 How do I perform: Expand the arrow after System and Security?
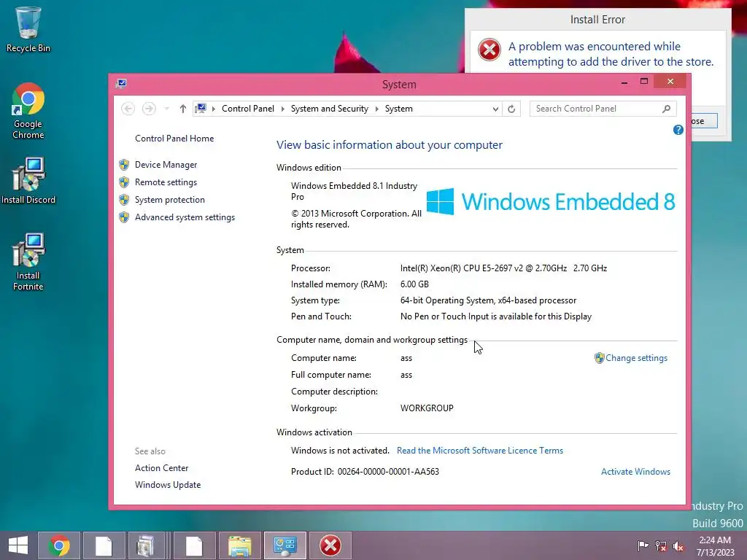(x=376, y=109)
